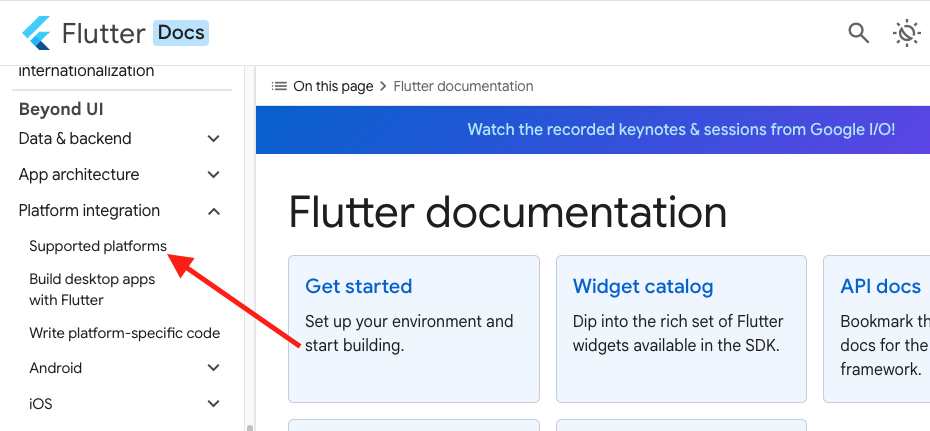This screenshot has height=431, width=930.
Task: Open the Google I/O keynotes banner link
Action: coord(681,130)
